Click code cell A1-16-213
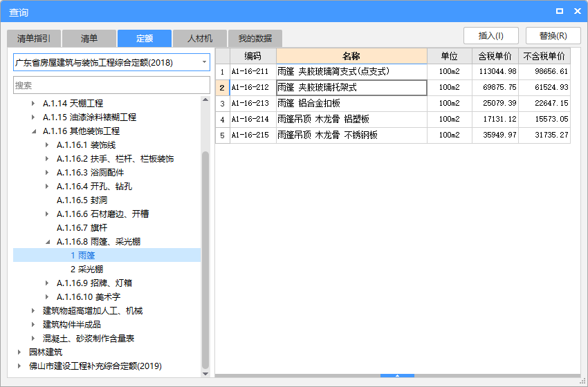The height and width of the screenshot is (387, 588). coord(253,104)
